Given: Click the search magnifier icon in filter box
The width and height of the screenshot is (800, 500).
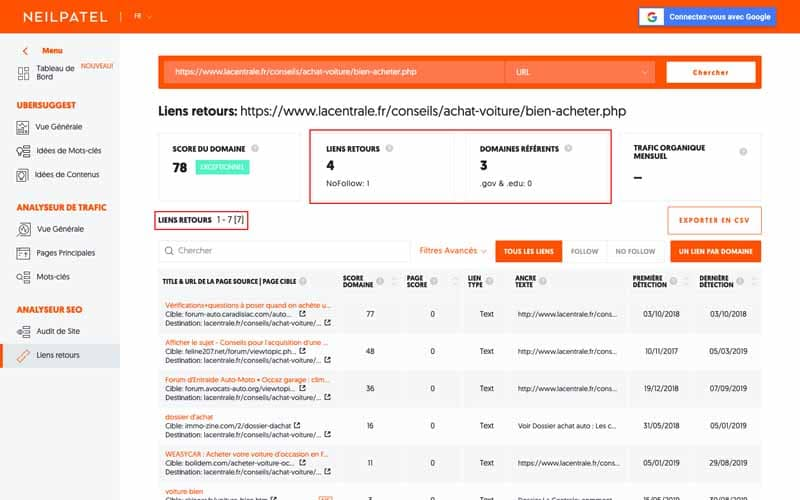Looking at the screenshot, I should coord(169,251).
